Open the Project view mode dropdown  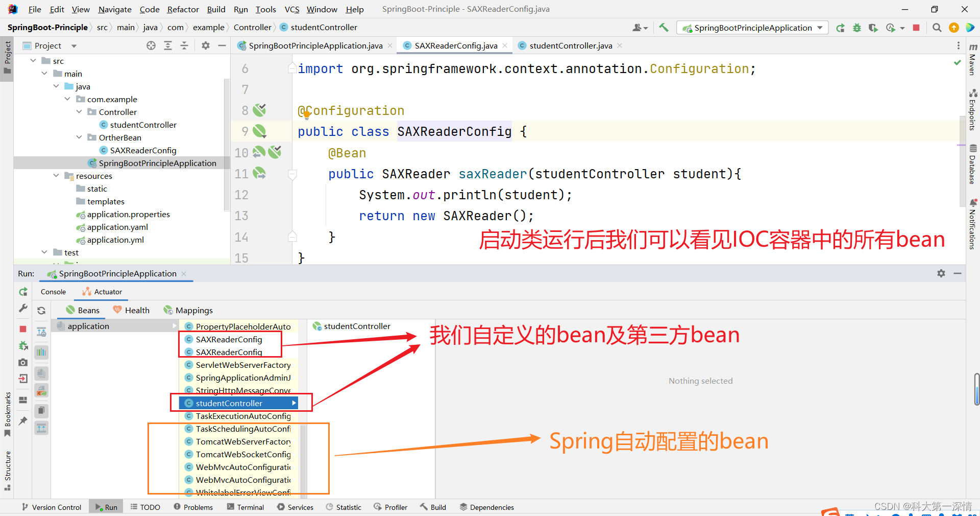point(74,46)
